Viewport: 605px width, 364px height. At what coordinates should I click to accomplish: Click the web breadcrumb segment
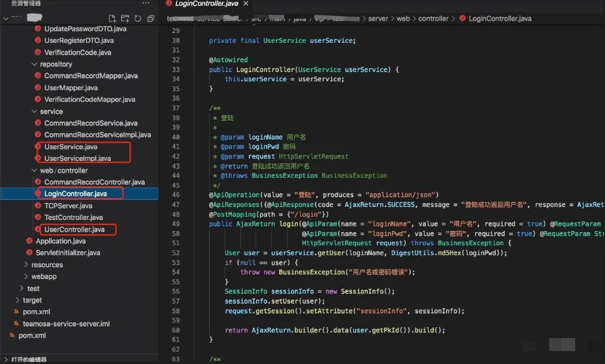[x=403, y=18]
